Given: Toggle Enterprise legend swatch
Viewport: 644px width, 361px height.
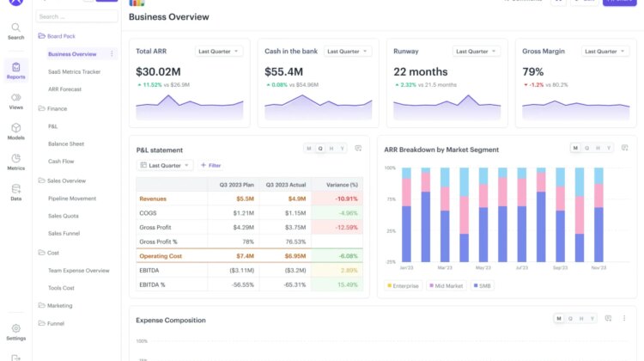Looking at the screenshot, I should [x=389, y=285].
